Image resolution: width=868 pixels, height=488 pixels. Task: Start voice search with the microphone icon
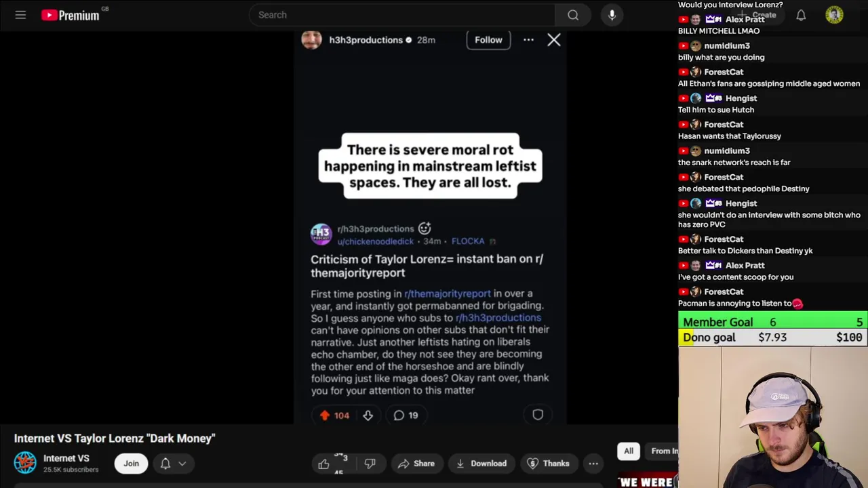click(x=612, y=15)
